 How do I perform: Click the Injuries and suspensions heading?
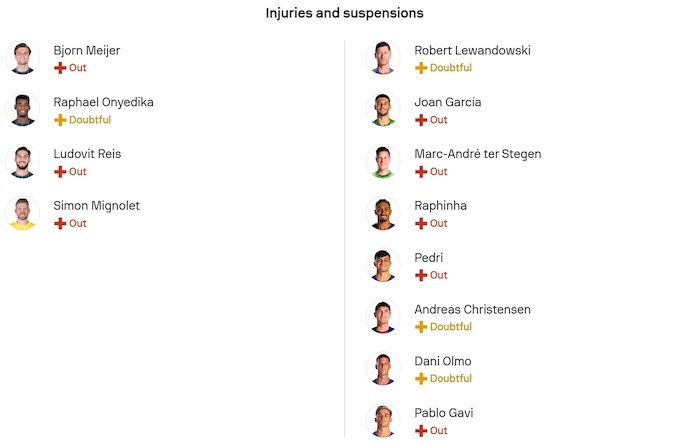(344, 13)
